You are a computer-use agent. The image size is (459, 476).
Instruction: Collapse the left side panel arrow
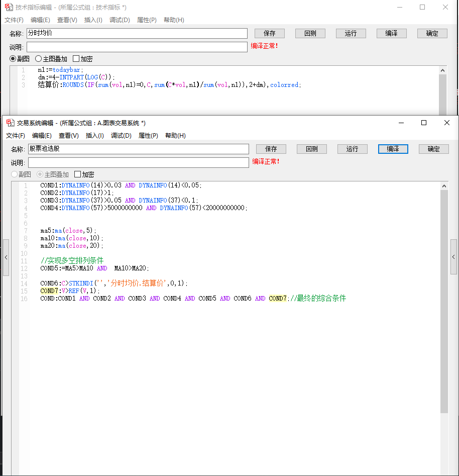click(6, 257)
